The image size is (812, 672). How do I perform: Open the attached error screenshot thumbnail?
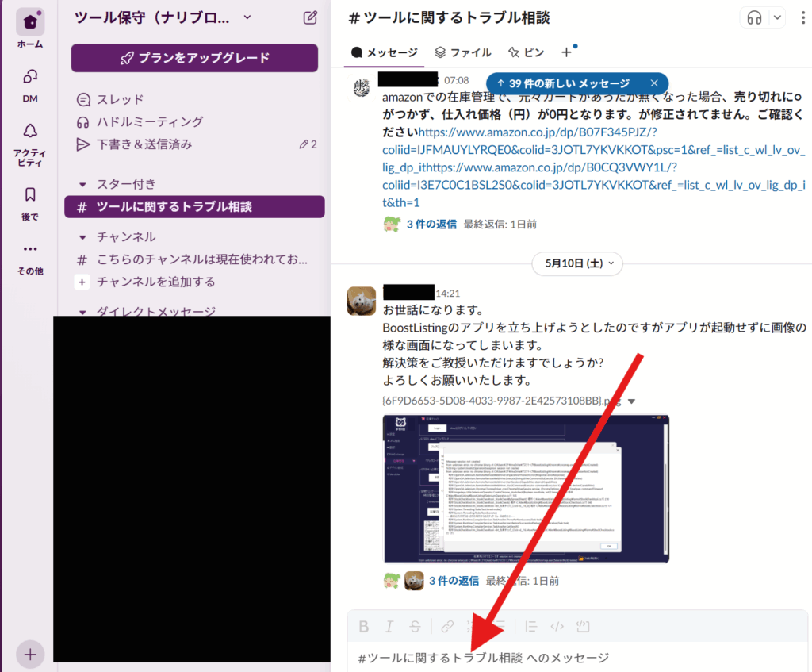(525, 490)
